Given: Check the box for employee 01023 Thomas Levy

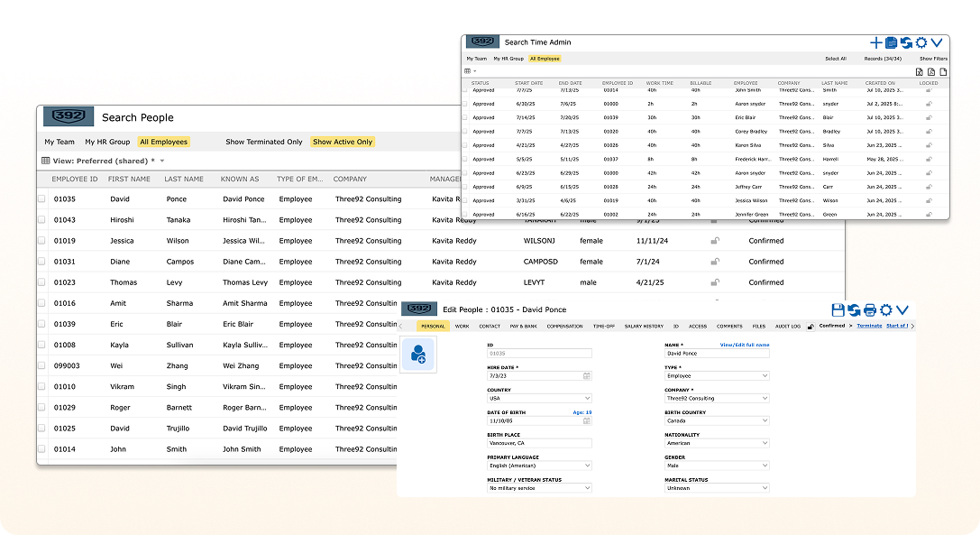Looking at the screenshot, I should point(41,282).
